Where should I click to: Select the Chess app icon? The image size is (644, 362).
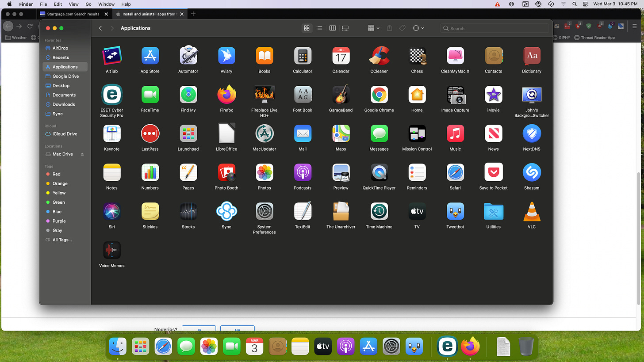417,56
